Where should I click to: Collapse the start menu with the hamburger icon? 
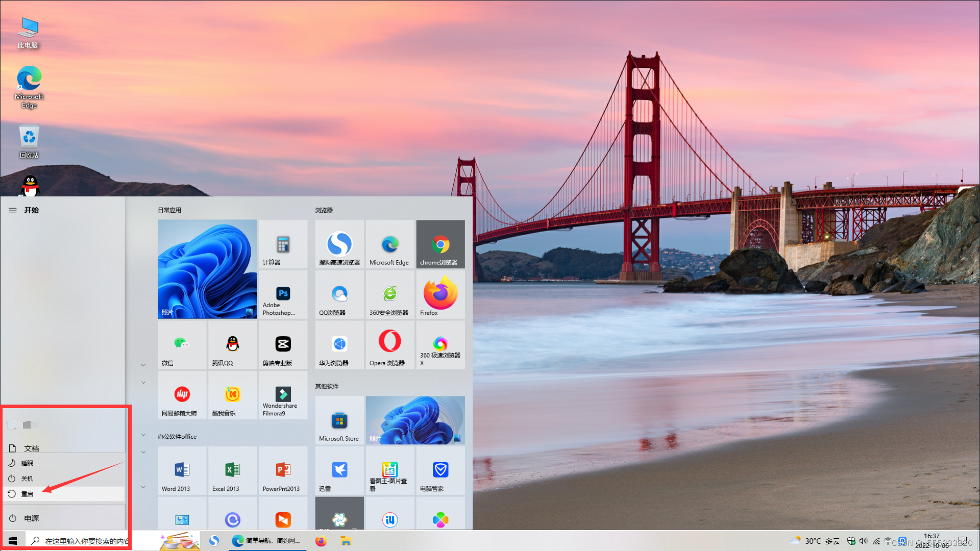(13, 210)
